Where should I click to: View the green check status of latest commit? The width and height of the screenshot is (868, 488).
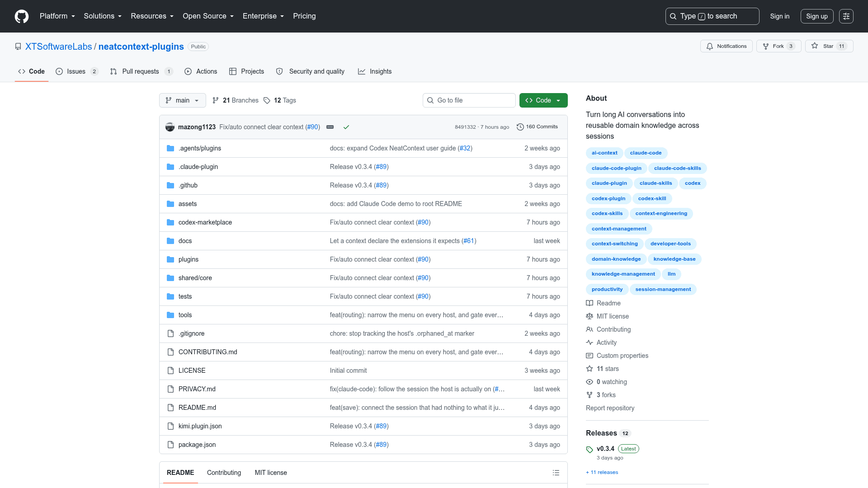click(346, 127)
